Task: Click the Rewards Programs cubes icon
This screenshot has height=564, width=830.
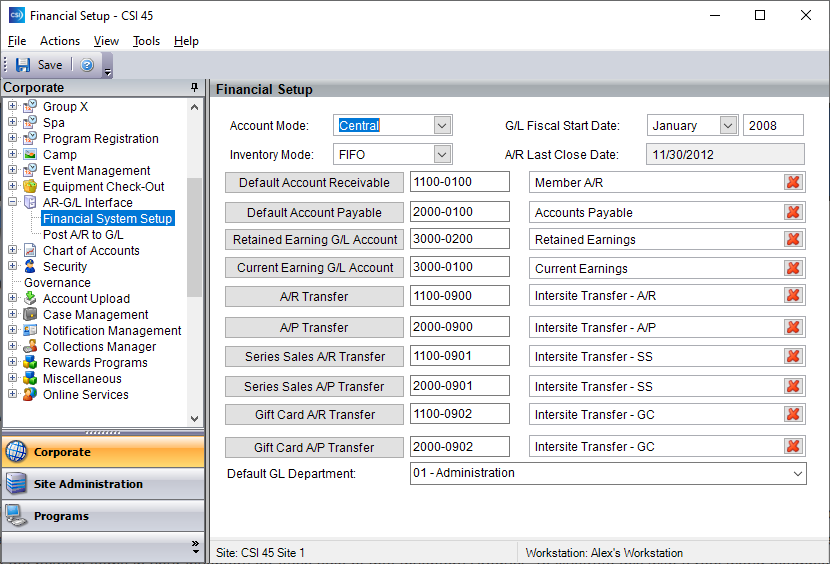Action: click(x=30, y=362)
